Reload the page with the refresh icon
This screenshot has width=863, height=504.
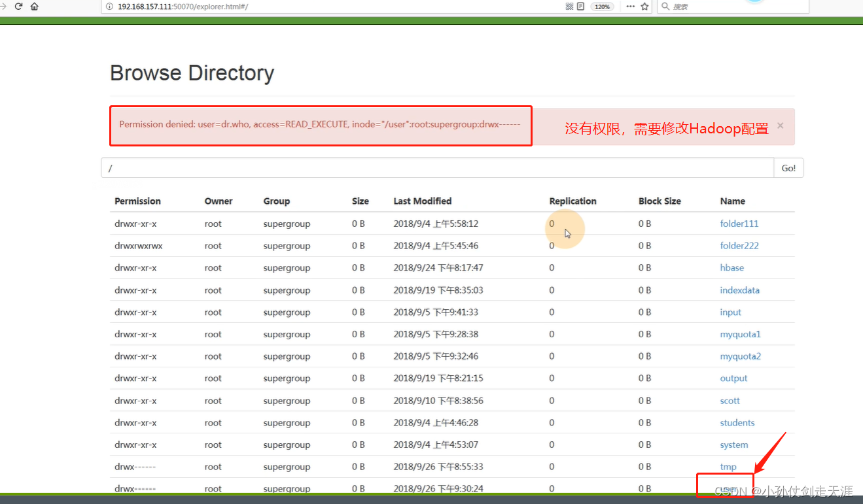pos(18,6)
